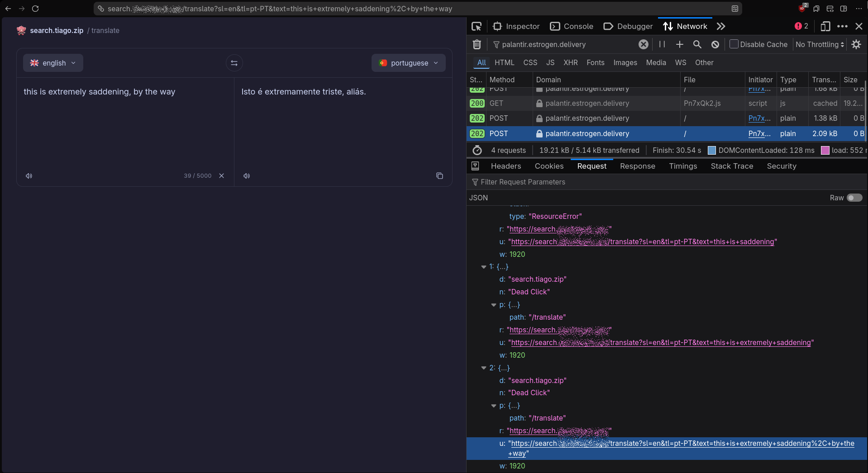Select the Network panel tab

tap(685, 26)
